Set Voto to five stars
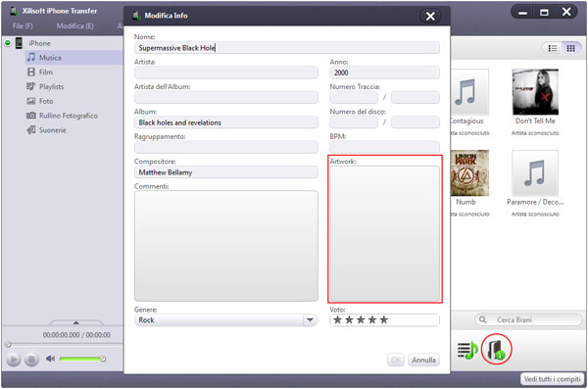The width and height of the screenshot is (588, 389). pyautogui.click(x=383, y=320)
